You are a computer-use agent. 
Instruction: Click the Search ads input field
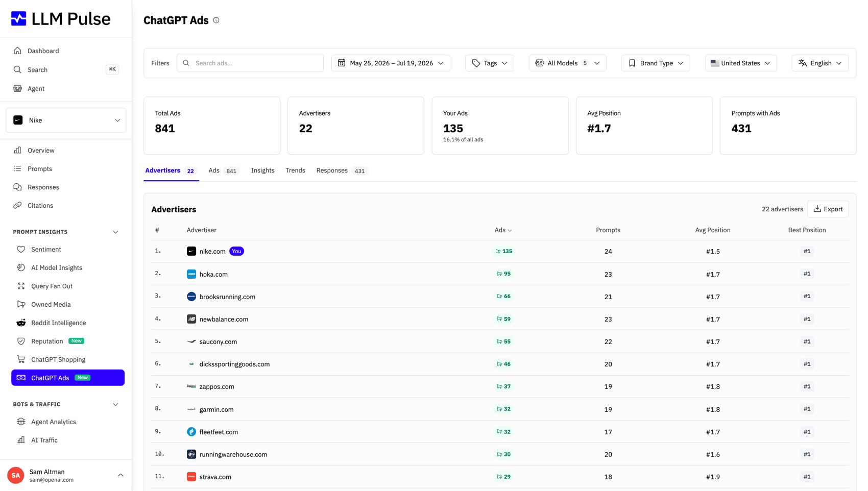pyautogui.click(x=250, y=63)
